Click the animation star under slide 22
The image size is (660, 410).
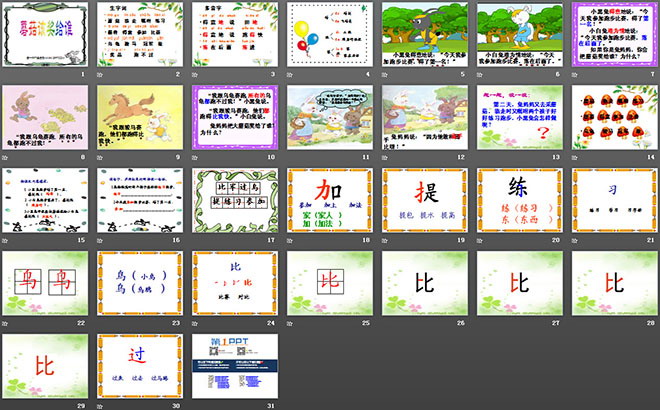click(5, 323)
